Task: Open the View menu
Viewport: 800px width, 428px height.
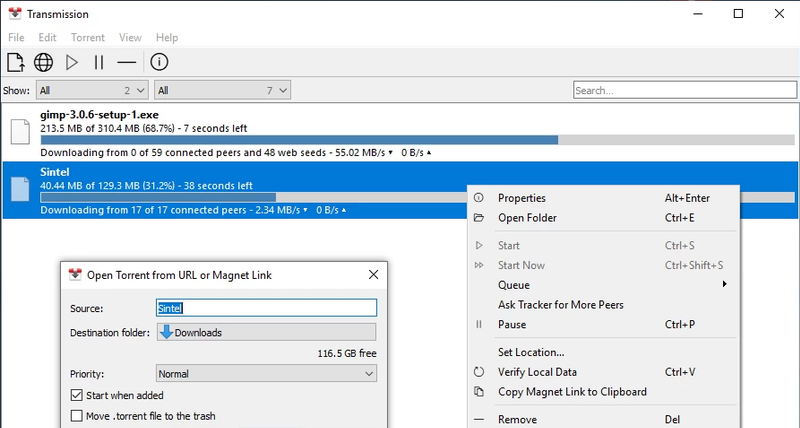Action: 130,37
